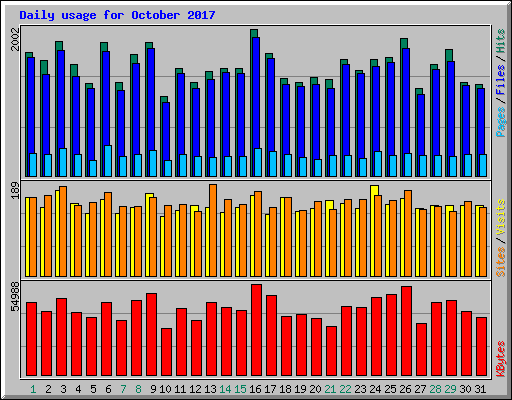Click day 29 on the axis
The width and height of the screenshot is (512, 400).
450,389
